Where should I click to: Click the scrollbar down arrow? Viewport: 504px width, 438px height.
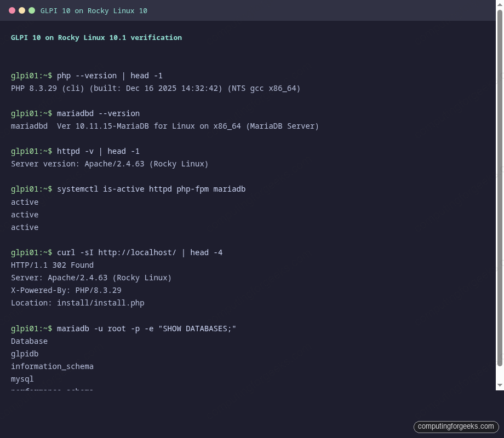pyautogui.click(x=500, y=385)
